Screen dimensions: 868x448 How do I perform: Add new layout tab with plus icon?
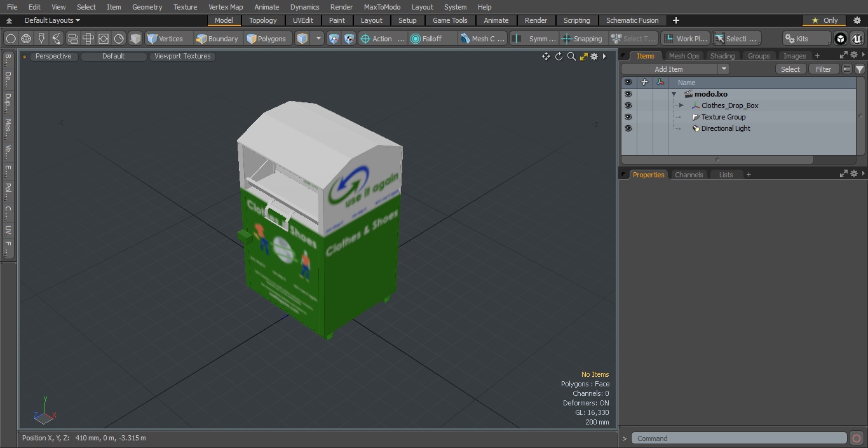click(675, 20)
